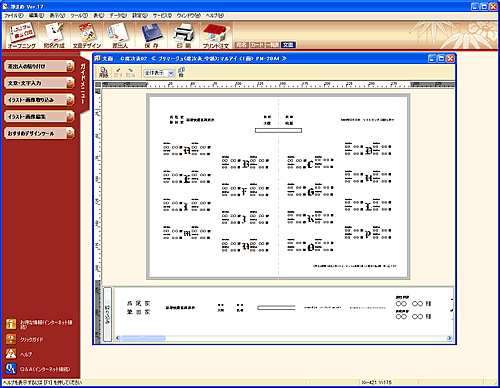Open お得な情報 internet info icon
500x388 pixels.
11,323
